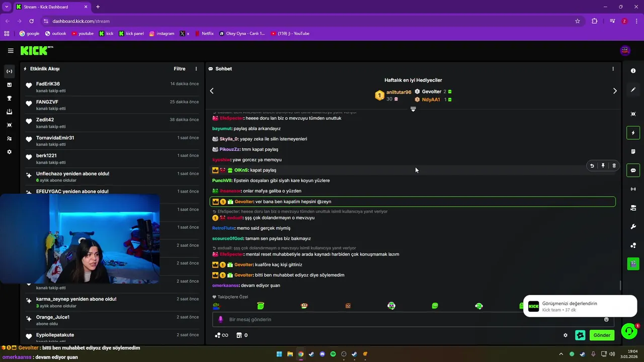This screenshot has width=644, height=362.
Task: Open the Etkinlik Akışı three-dot menu
Action: [196, 69]
